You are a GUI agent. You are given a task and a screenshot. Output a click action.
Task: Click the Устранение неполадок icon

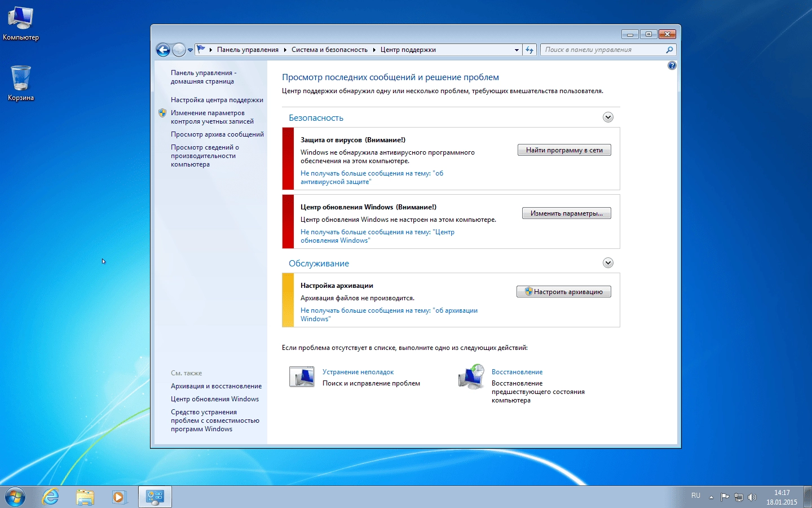(302, 376)
